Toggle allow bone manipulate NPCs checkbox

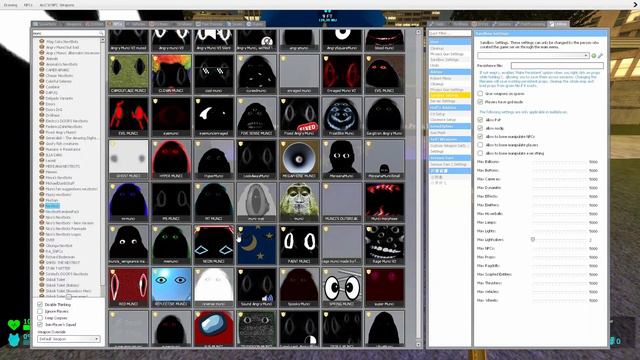(480, 136)
